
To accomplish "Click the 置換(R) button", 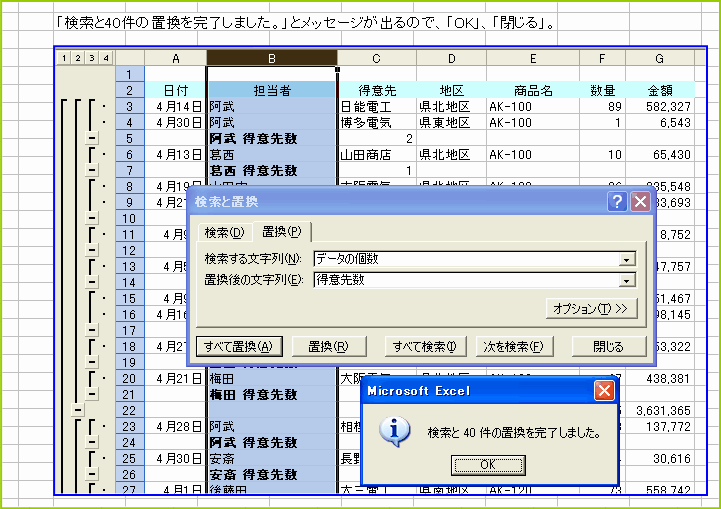I will coord(329,346).
